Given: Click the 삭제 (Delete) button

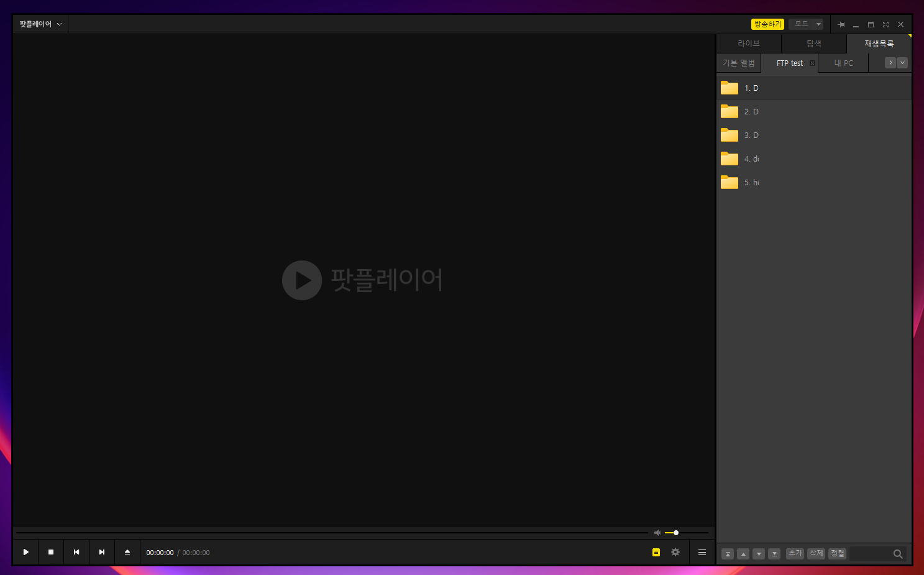Looking at the screenshot, I should 817,553.
